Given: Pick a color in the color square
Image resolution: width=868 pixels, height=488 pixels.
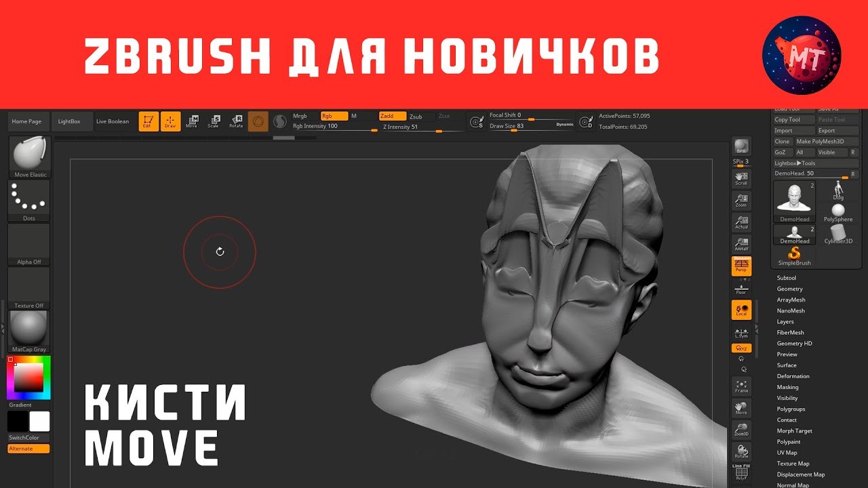Looking at the screenshot, I should pos(28,377).
